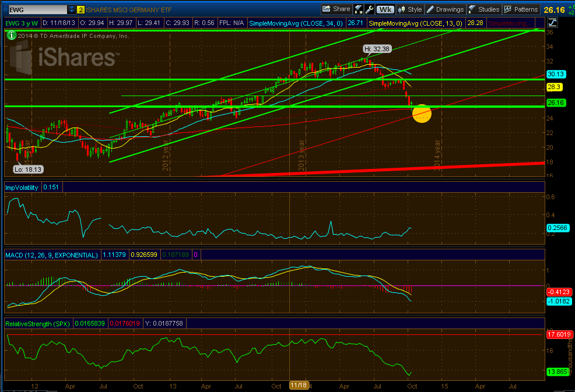The image size is (575, 392).
Task: Click the Hi: 32.38 price bubble
Action: (377, 49)
